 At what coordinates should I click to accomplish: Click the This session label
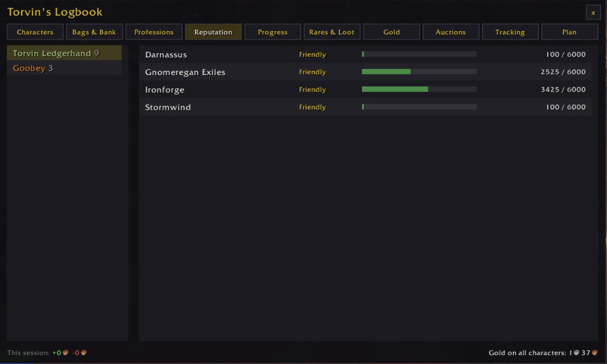pos(29,353)
